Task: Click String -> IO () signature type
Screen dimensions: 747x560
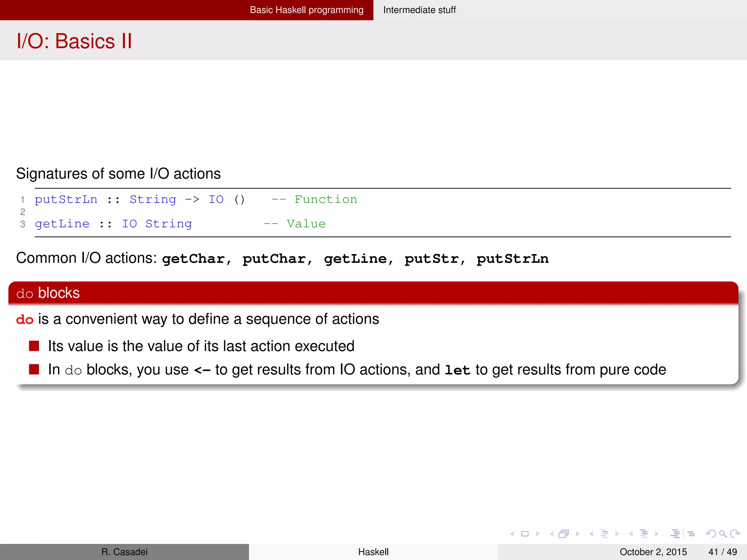Action: 187,199
